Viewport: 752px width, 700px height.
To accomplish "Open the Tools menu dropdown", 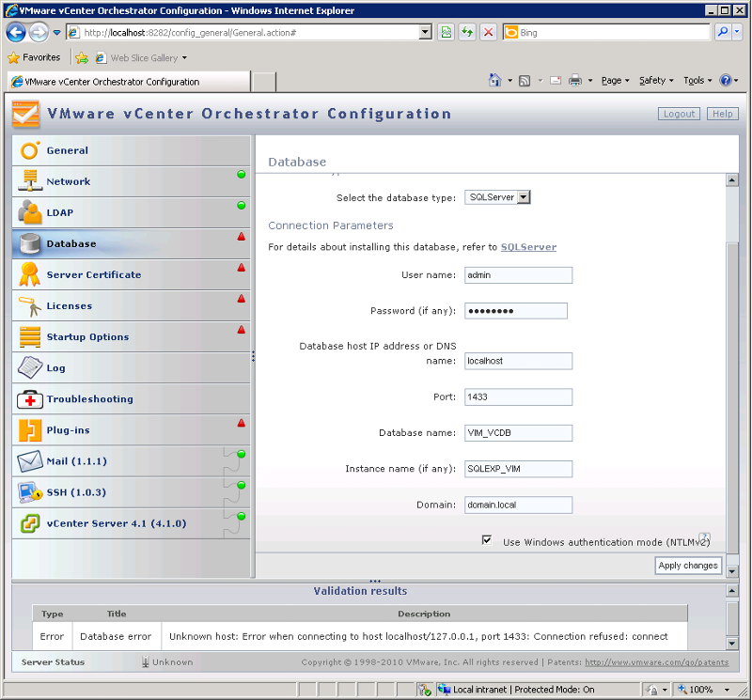I will (697, 81).
